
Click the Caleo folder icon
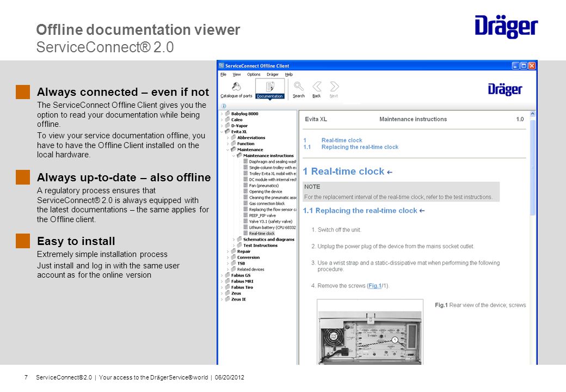[228, 119]
